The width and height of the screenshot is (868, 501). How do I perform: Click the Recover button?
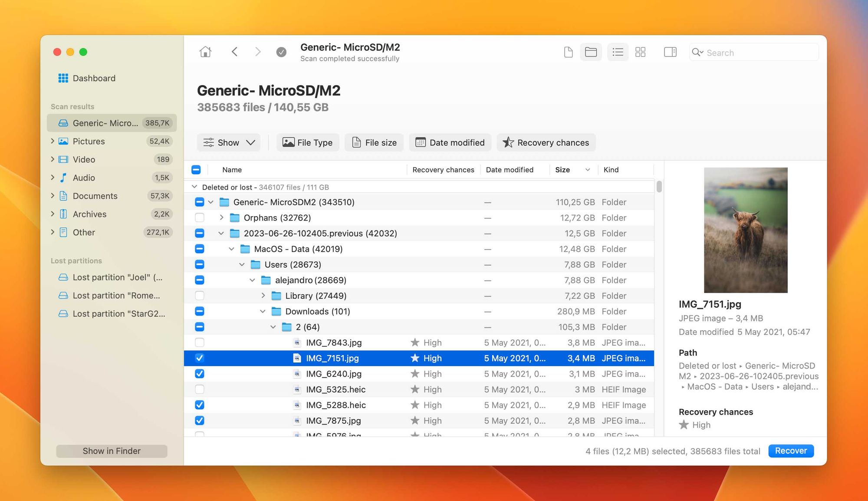pyautogui.click(x=790, y=450)
